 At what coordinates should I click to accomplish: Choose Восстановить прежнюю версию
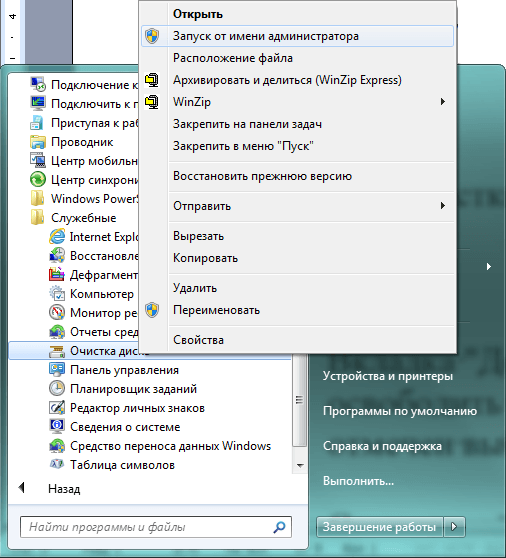[262, 176]
